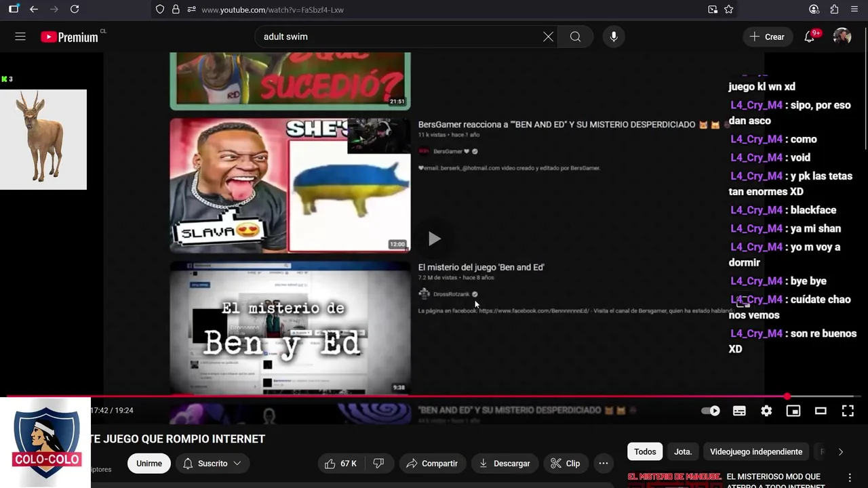The height and width of the screenshot is (488, 868).
Task: Start voice search with the microphone
Action: (x=614, y=37)
